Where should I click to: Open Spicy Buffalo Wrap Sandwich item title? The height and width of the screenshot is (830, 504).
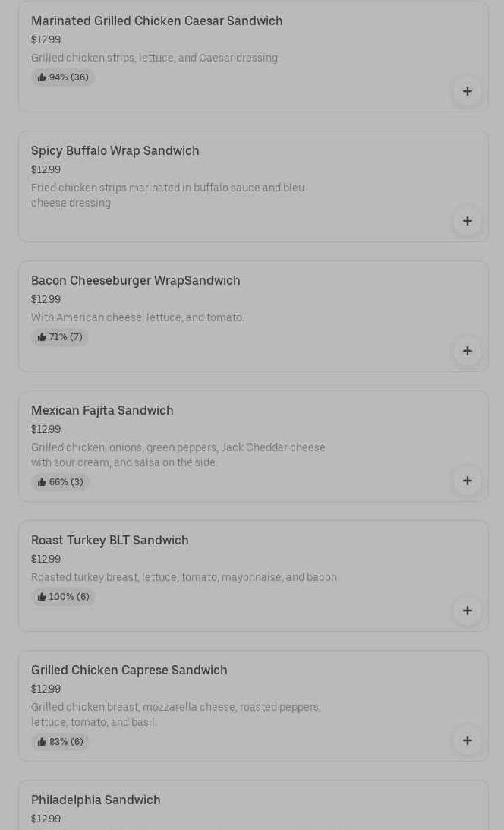click(115, 150)
